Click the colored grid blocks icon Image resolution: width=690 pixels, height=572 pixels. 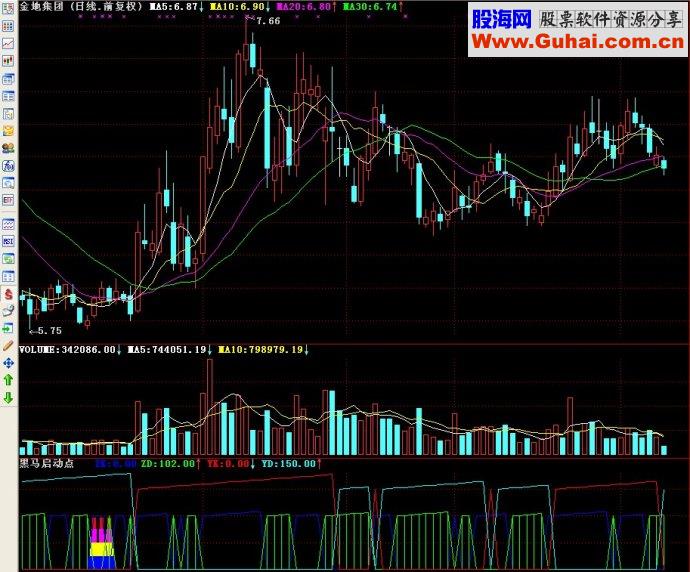[x=8, y=26]
